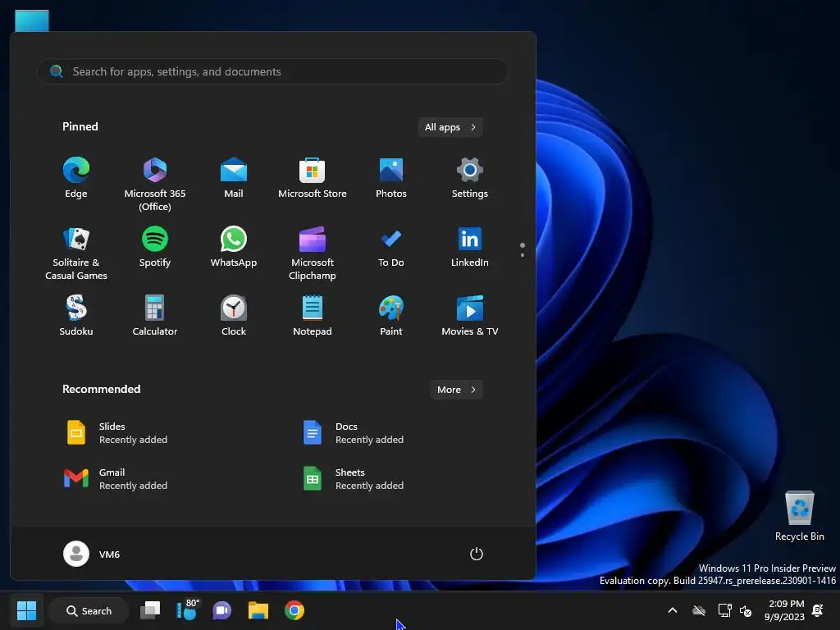This screenshot has width=840, height=630.
Task: Show hidden system tray icons chevron
Action: point(673,610)
